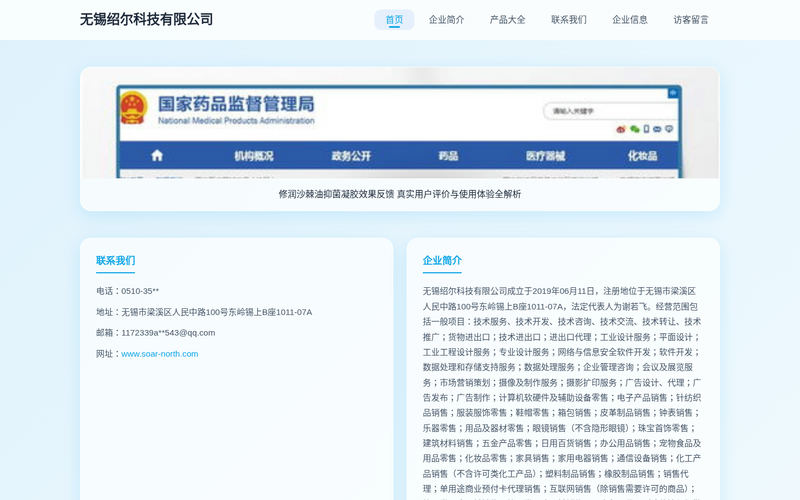800x500 pixels.
Task: Click 机构概况 in the banner image
Action: point(254,156)
